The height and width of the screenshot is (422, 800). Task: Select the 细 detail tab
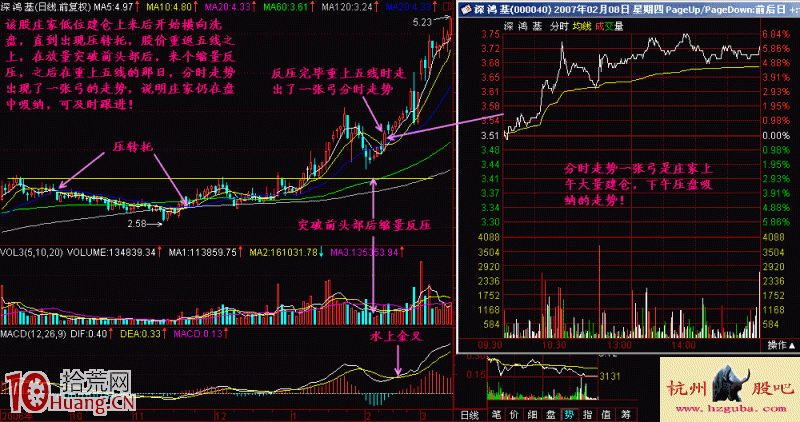coord(532,415)
